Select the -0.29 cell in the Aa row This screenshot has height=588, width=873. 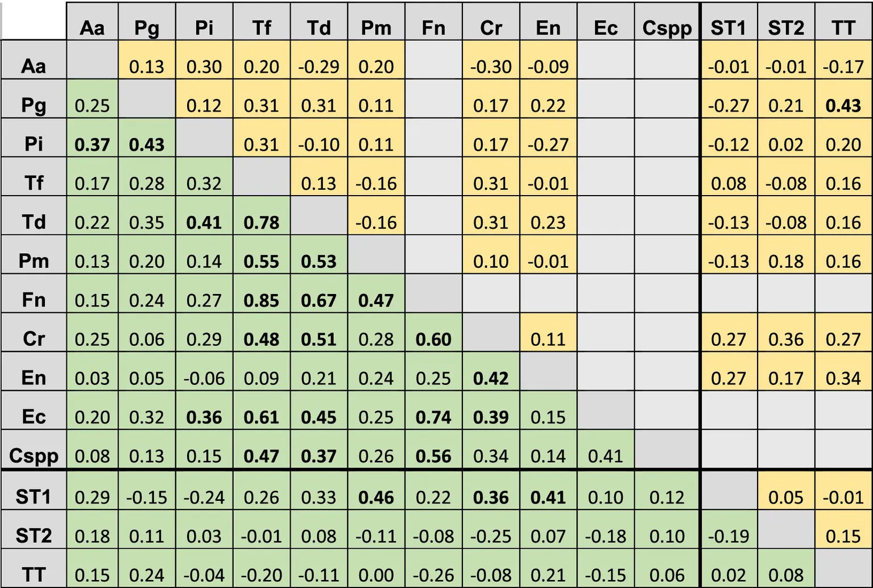click(x=318, y=67)
